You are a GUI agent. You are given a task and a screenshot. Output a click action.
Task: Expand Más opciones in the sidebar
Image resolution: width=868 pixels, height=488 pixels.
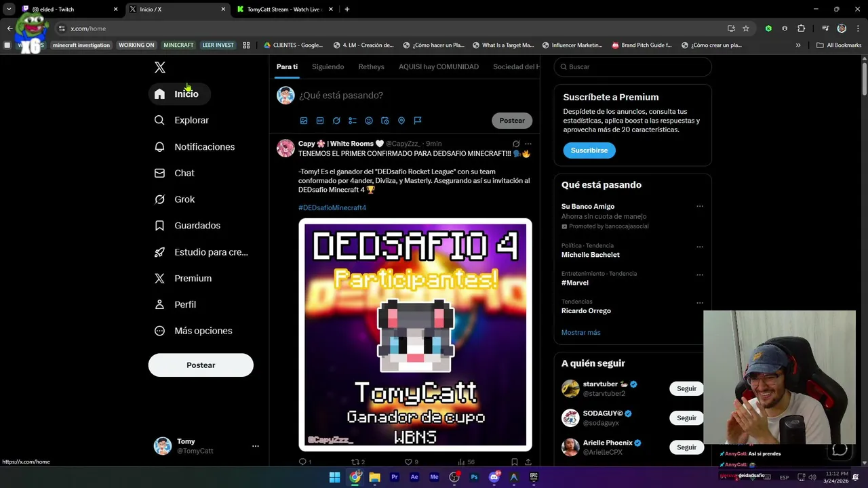(193, 331)
